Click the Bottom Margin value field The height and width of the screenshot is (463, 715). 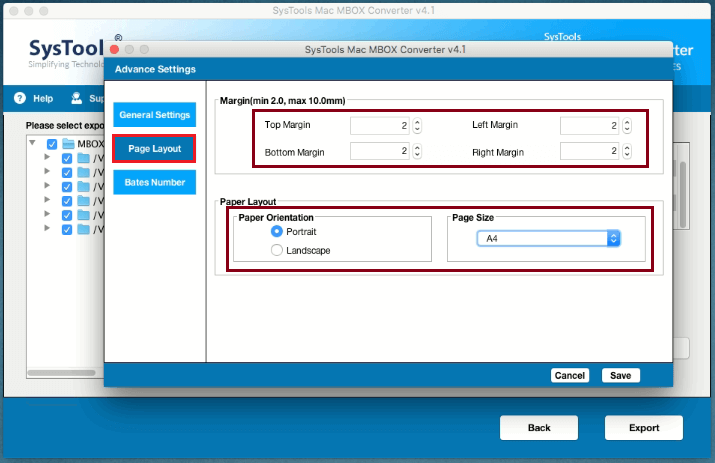point(379,151)
